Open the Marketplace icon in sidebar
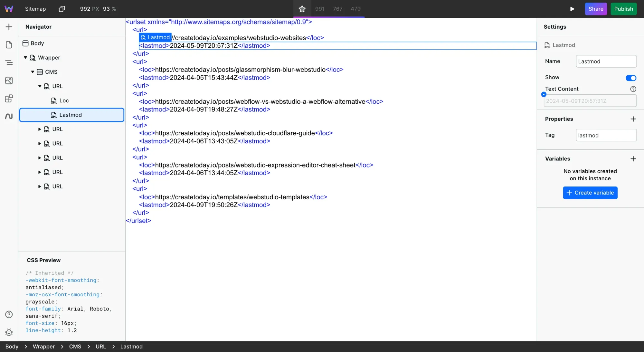 (9, 99)
